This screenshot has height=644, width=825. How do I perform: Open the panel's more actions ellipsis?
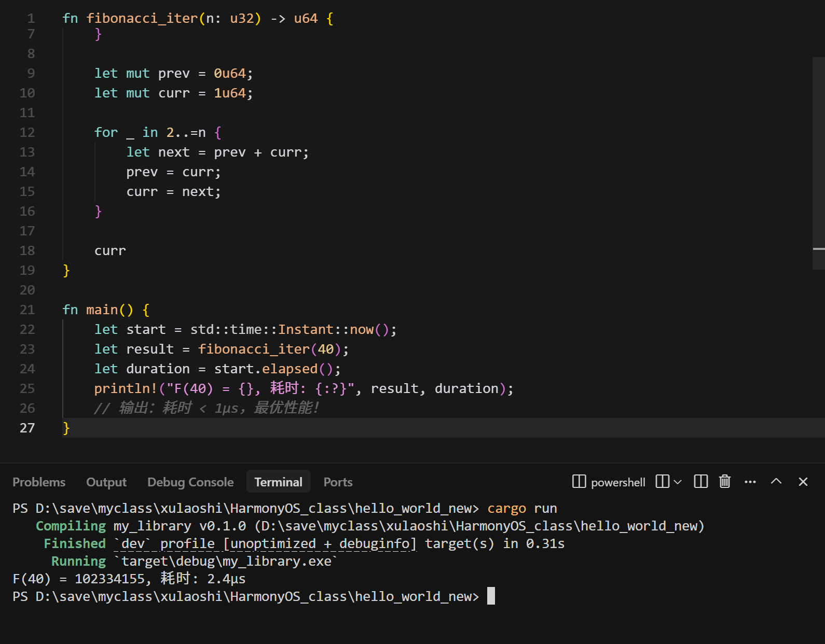[750, 482]
